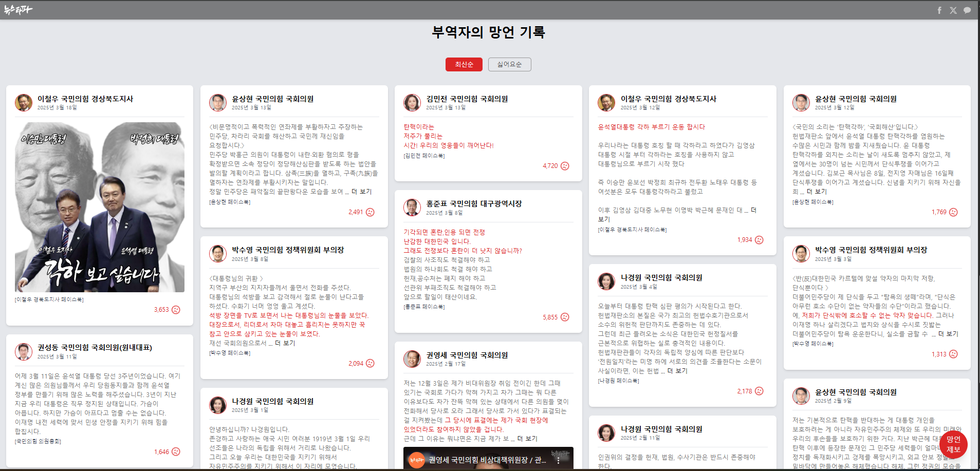This screenshot has height=471, width=980.
Task: Click 나경원's profile picture icon
Action: click(x=218, y=404)
